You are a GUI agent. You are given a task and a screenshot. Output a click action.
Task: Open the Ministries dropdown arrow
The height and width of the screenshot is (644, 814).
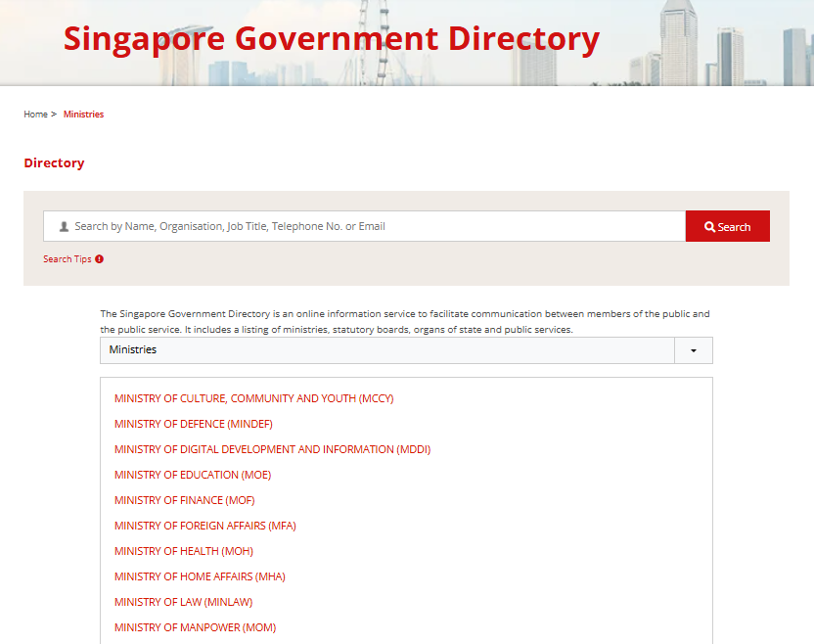693,350
